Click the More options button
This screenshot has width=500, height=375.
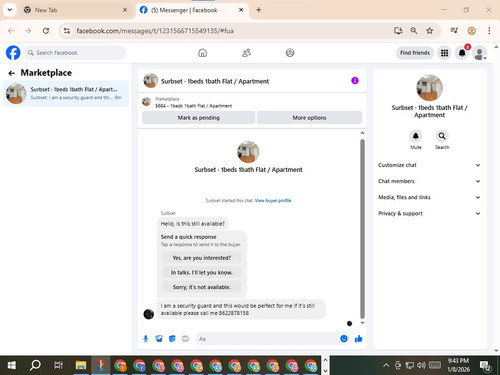tap(309, 118)
